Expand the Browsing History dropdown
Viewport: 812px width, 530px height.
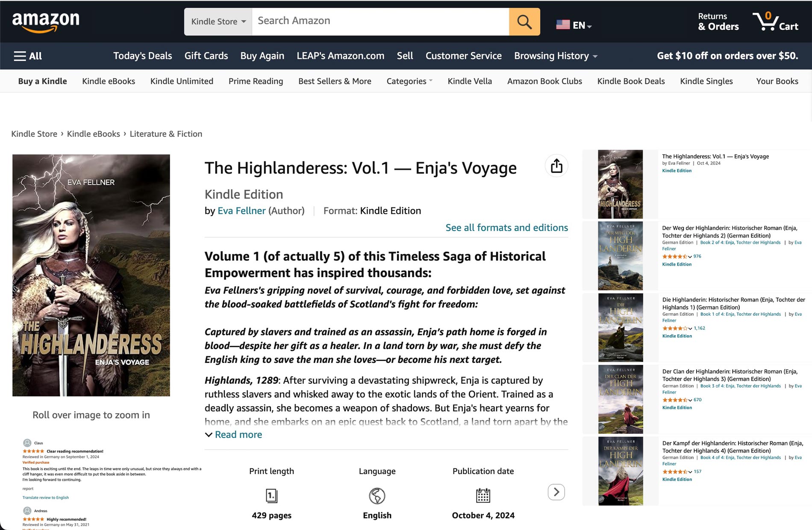pyautogui.click(x=555, y=56)
